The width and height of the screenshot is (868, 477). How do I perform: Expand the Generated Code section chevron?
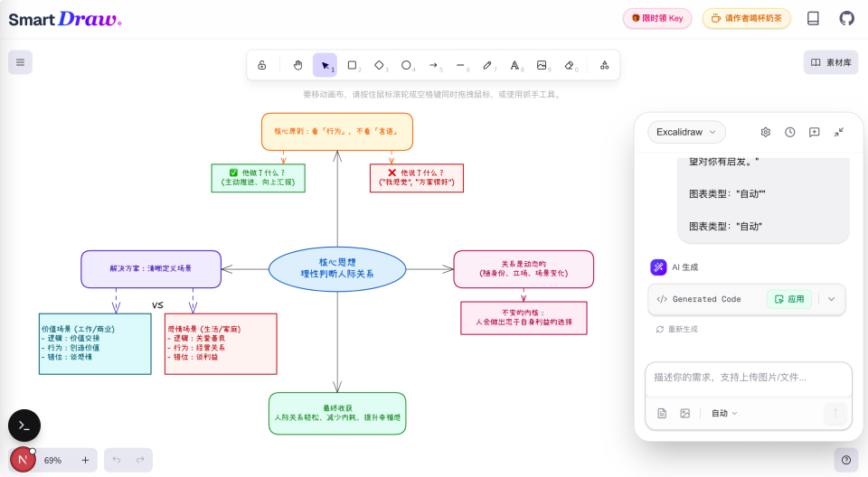point(832,299)
